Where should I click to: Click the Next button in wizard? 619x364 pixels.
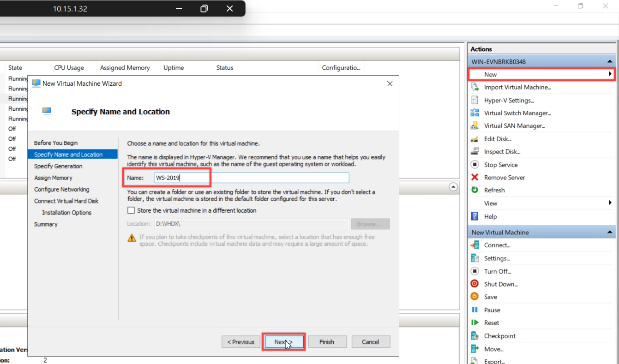tap(283, 342)
